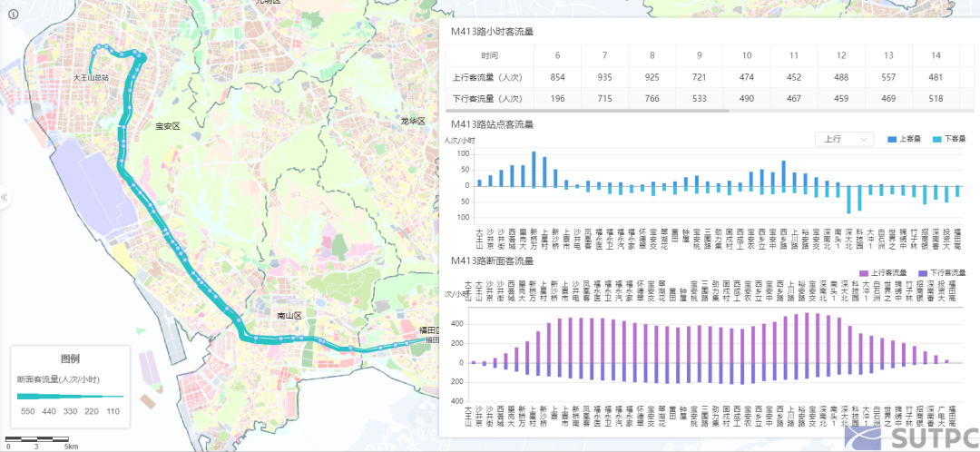
Task: Click the table cell showing 488
Action: [x=841, y=77]
